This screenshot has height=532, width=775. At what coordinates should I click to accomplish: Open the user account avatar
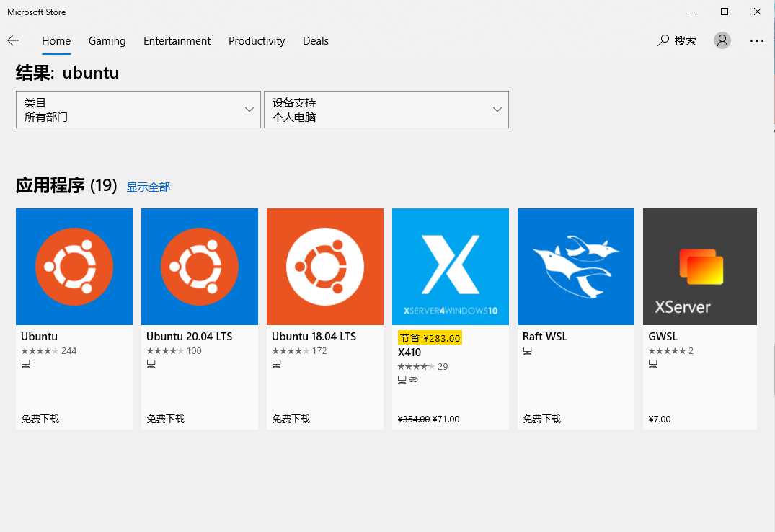(x=722, y=40)
